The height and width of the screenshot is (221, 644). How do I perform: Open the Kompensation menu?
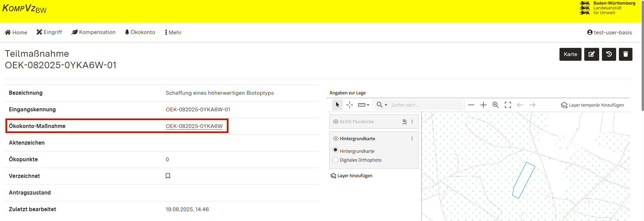click(93, 32)
